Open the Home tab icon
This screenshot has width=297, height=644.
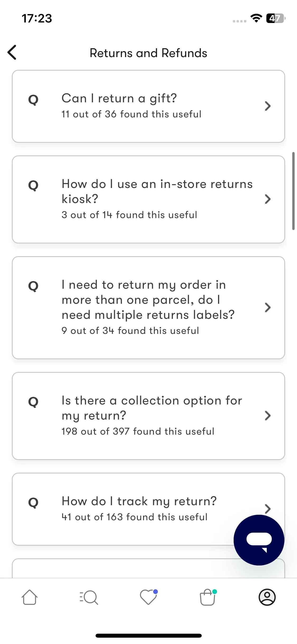(29, 597)
